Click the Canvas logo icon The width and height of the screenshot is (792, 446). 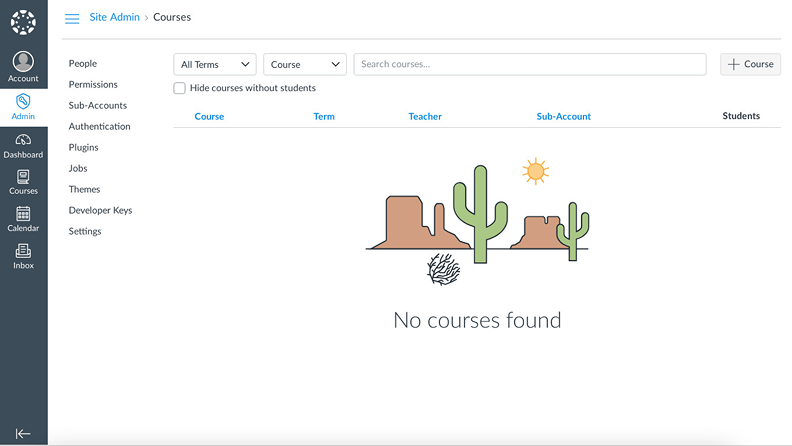(x=23, y=22)
